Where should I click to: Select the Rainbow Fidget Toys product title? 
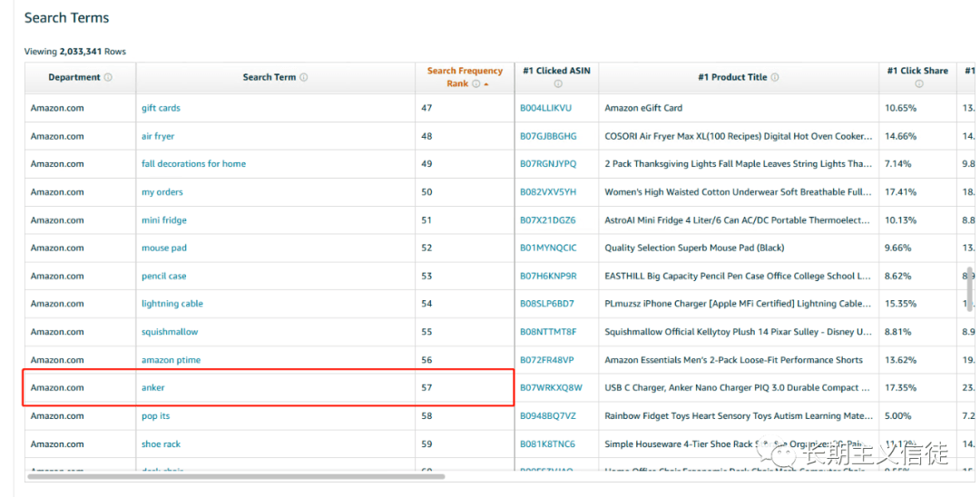(739, 416)
